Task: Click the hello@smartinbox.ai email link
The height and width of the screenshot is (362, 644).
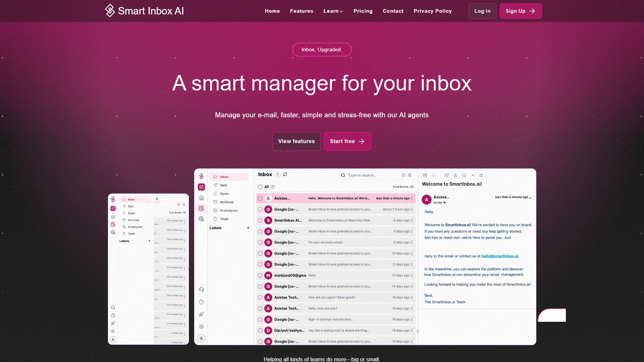Action: pyautogui.click(x=500, y=256)
